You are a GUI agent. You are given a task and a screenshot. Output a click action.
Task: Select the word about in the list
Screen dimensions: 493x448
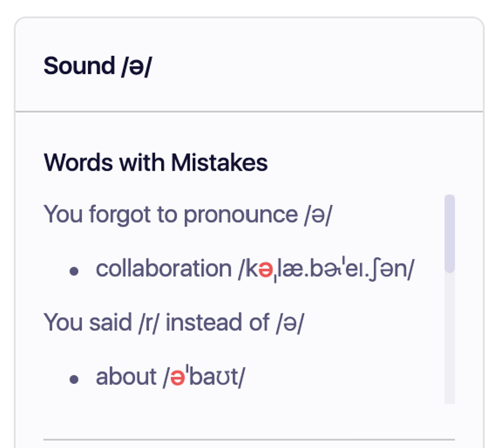coord(126,376)
